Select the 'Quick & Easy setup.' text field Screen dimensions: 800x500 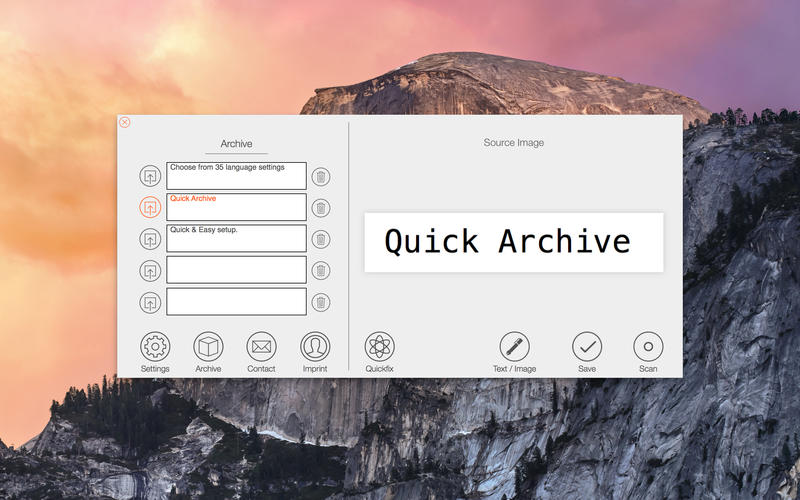(x=236, y=239)
